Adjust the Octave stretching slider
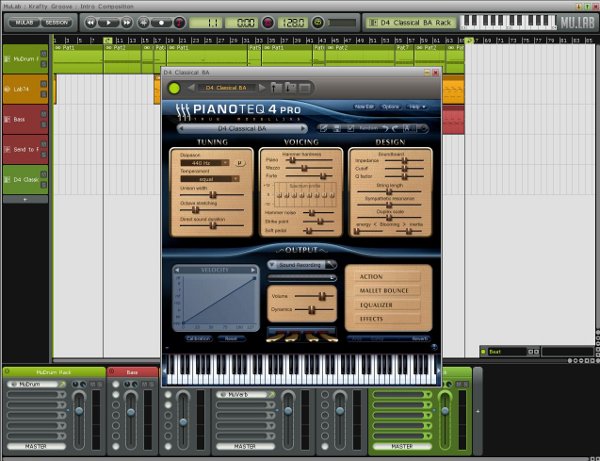 point(212,210)
